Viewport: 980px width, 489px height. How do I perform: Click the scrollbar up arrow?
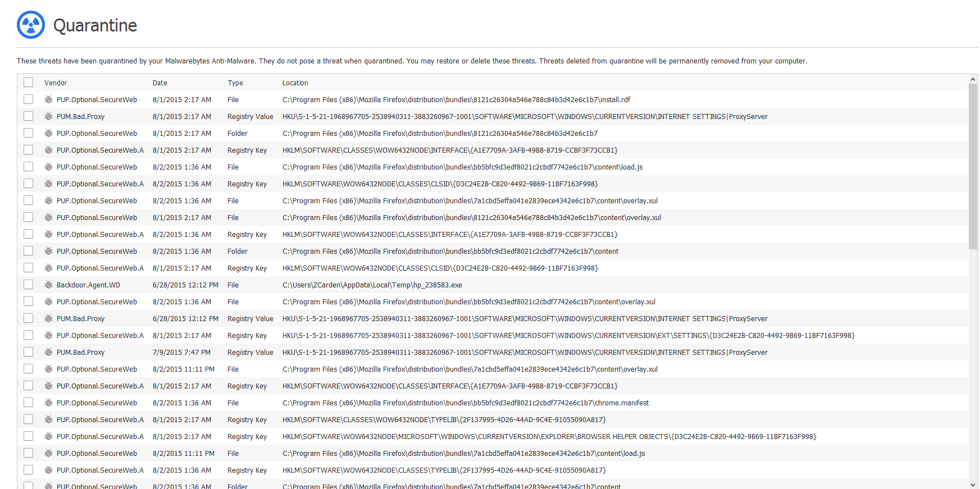pos(973,80)
